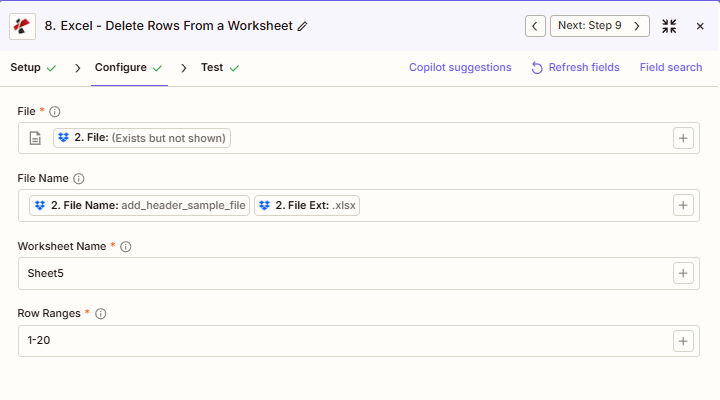
Task: Click the Dropbox icon in File Ext pill
Action: point(264,205)
